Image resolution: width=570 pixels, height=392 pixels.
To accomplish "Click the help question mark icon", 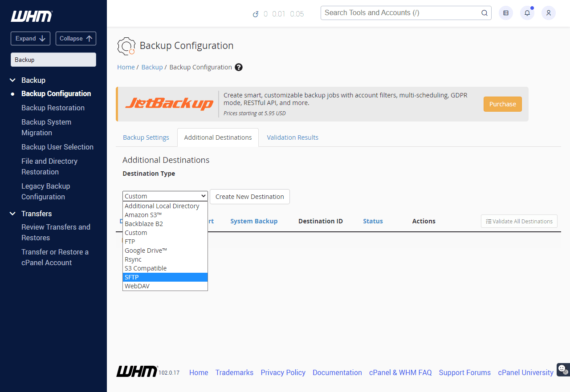I will (239, 67).
